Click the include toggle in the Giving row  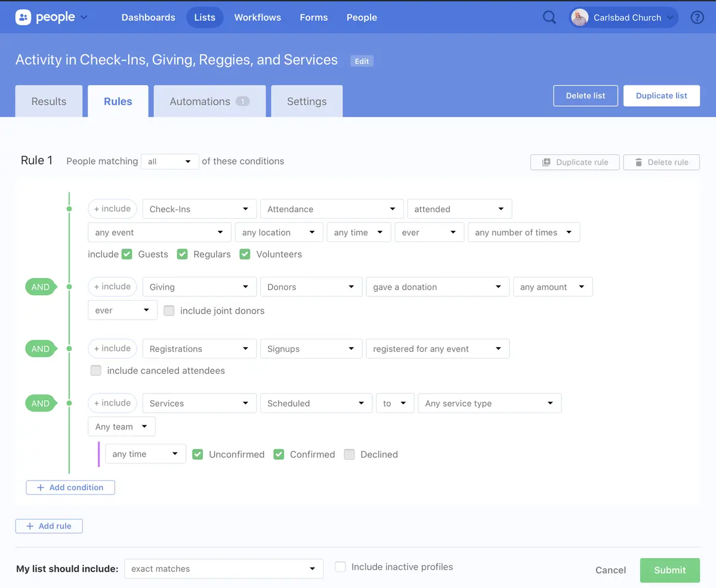pyautogui.click(x=112, y=287)
